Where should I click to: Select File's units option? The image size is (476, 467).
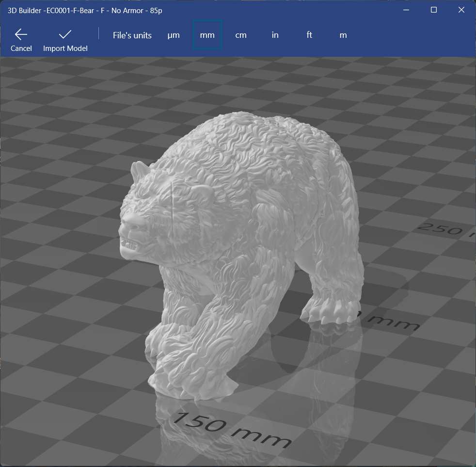click(132, 35)
